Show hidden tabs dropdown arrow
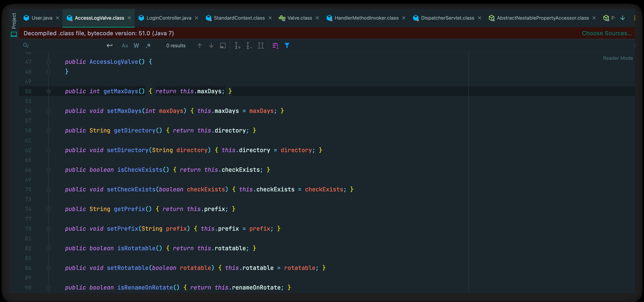 coord(623,18)
